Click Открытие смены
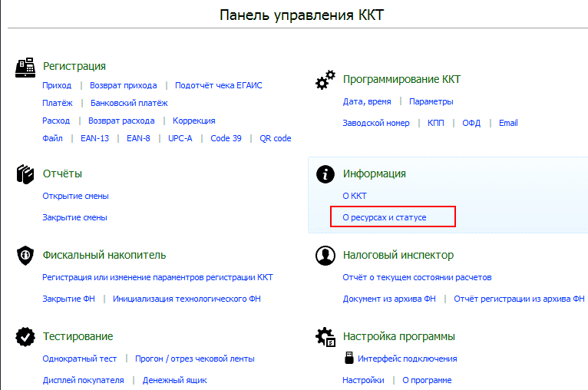 (x=75, y=196)
